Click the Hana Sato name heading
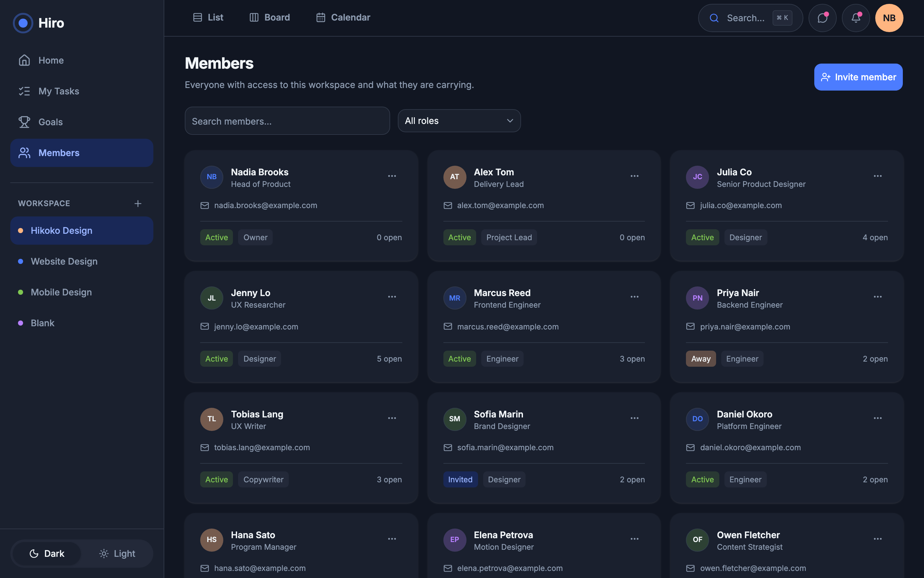Viewport: 924px width, 578px height. (253, 535)
